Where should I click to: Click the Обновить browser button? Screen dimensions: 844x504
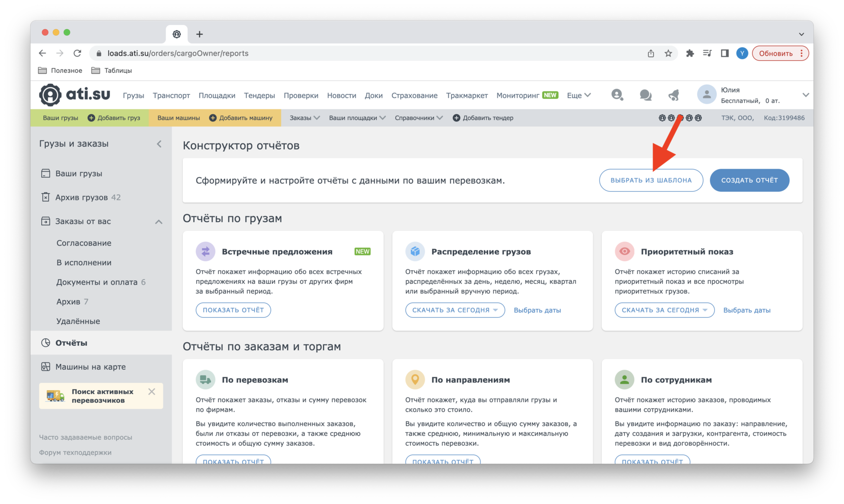780,53
